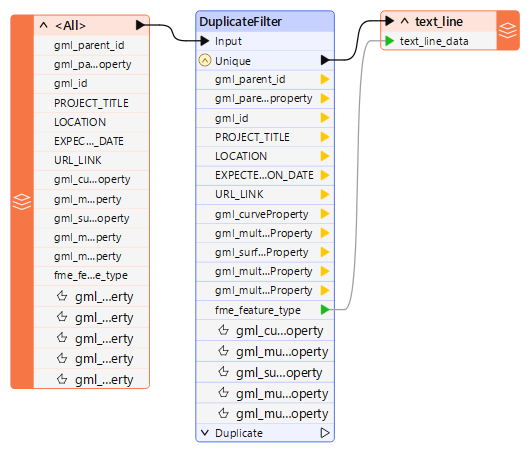This screenshot has height=453, width=530.
Task: Click gml_parent_id in the <All> reader
Action: (89, 45)
